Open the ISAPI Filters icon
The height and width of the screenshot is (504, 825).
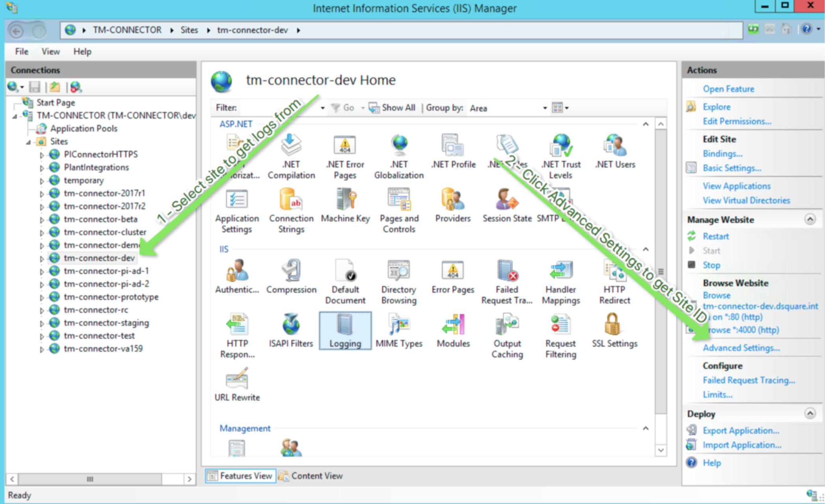point(291,330)
